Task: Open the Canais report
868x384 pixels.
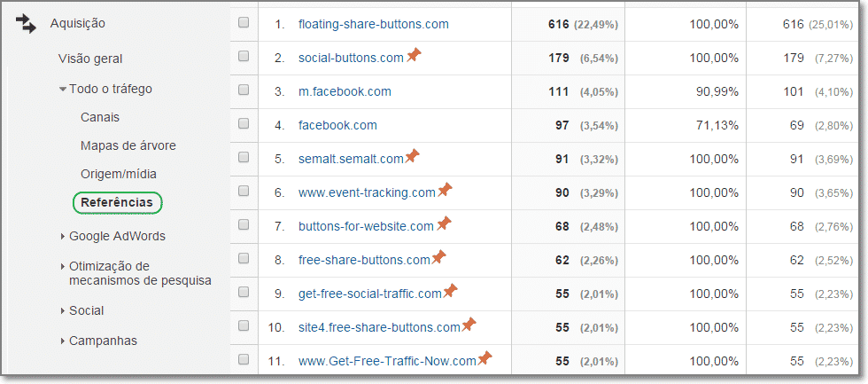Action: (100, 117)
